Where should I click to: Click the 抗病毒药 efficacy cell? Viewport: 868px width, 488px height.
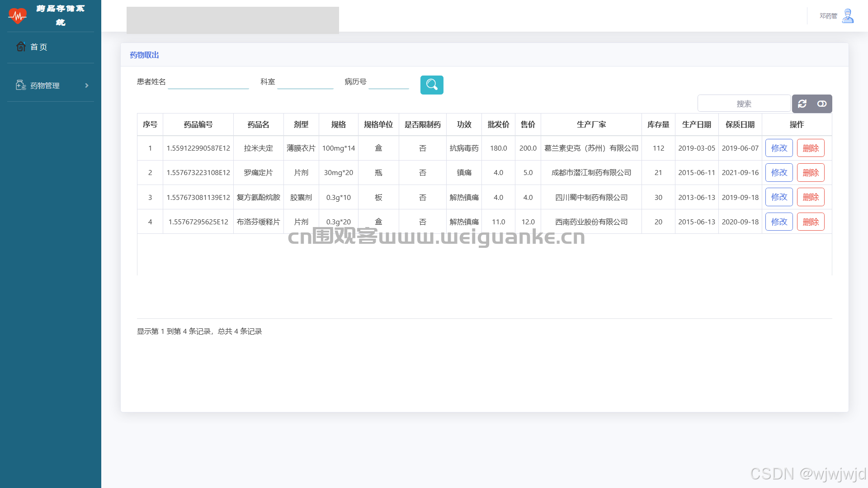coord(464,148)
